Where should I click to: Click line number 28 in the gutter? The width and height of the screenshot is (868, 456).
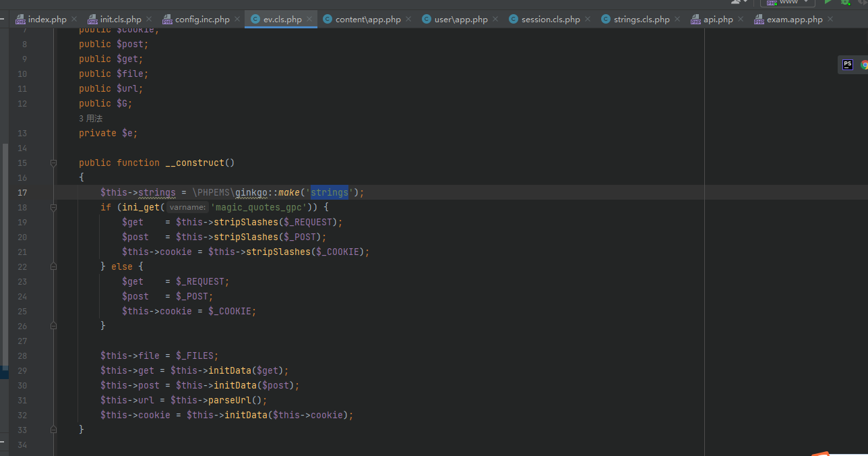tap(22, 355)
